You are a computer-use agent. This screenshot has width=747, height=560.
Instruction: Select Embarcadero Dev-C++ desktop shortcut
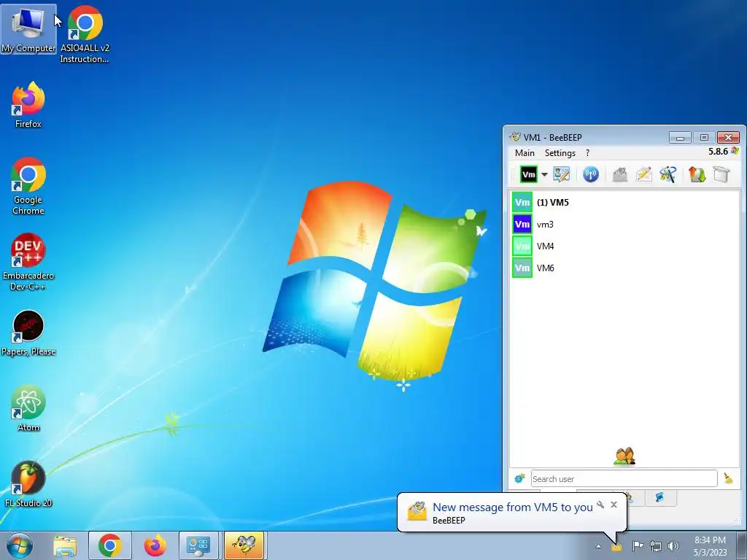coord(28,262)
